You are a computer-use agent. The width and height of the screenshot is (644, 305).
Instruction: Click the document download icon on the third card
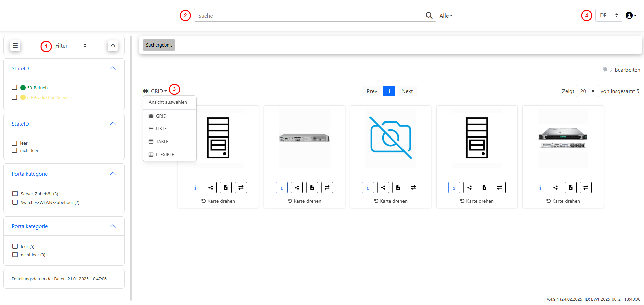point(398,188)
